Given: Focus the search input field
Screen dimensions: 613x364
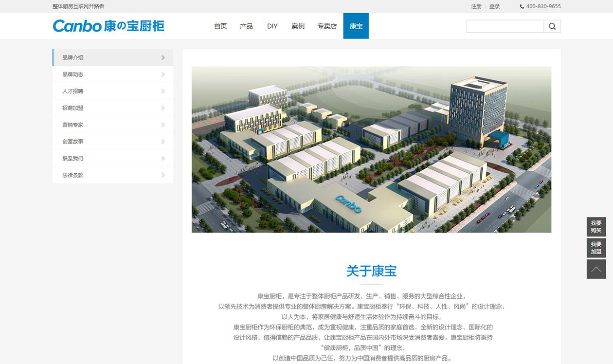Looking at the screenshot, I should (x=505, y=26).
